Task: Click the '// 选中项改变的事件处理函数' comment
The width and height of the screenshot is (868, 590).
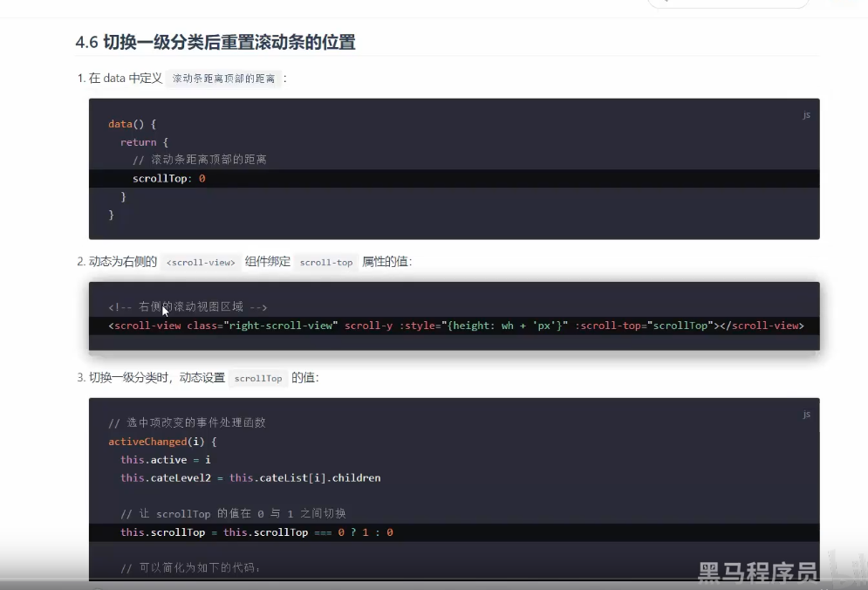Action: 187,422
